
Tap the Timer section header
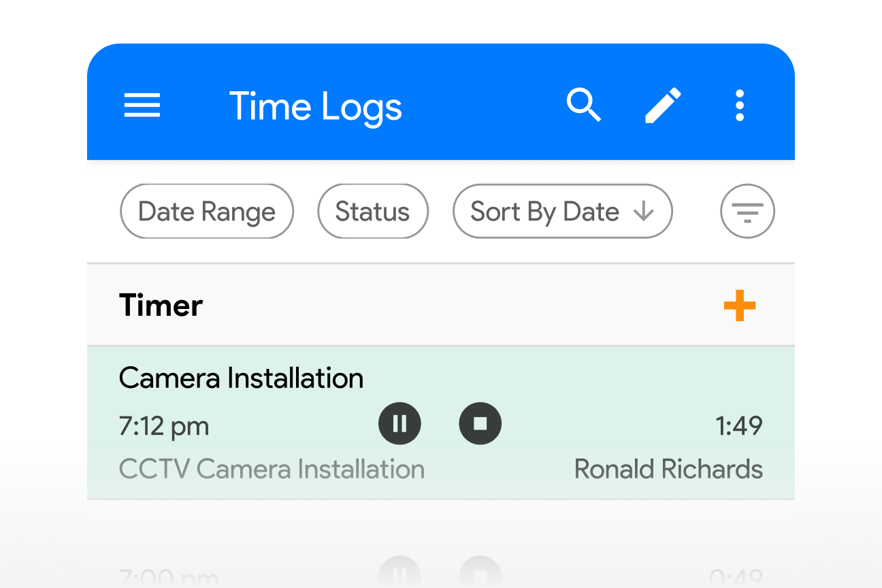(x=161, y=306)
